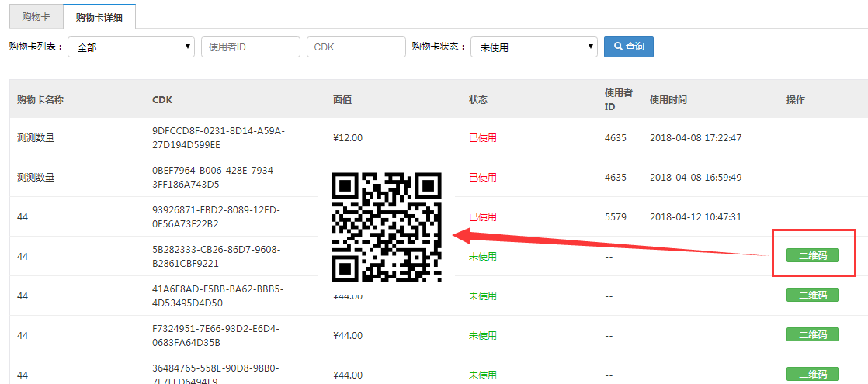
Task: Focus the 使用者ID input field
Action: coord(251,47)
